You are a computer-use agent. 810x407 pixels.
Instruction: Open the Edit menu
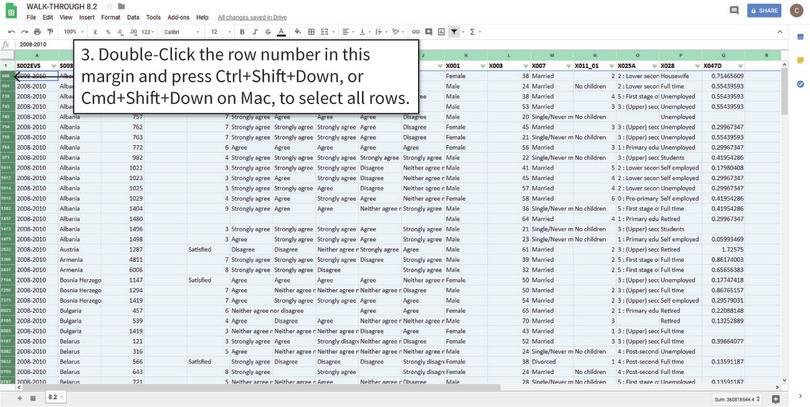click(x=48, y=17)
